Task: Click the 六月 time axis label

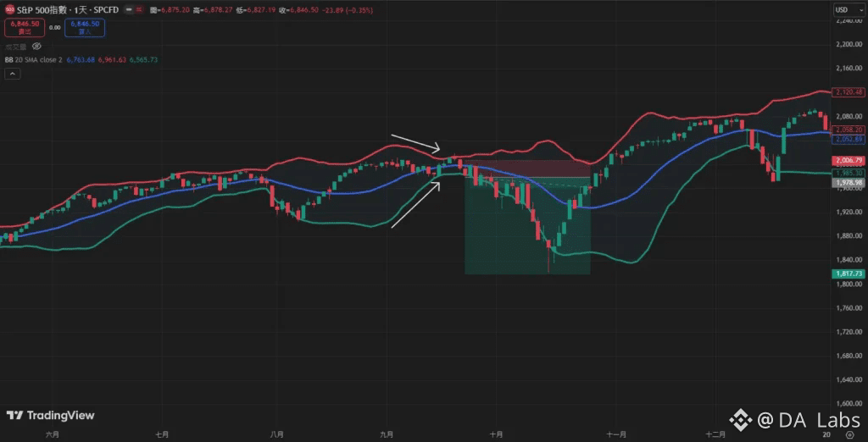Action: pyautogui.click(x=52, y=434)
